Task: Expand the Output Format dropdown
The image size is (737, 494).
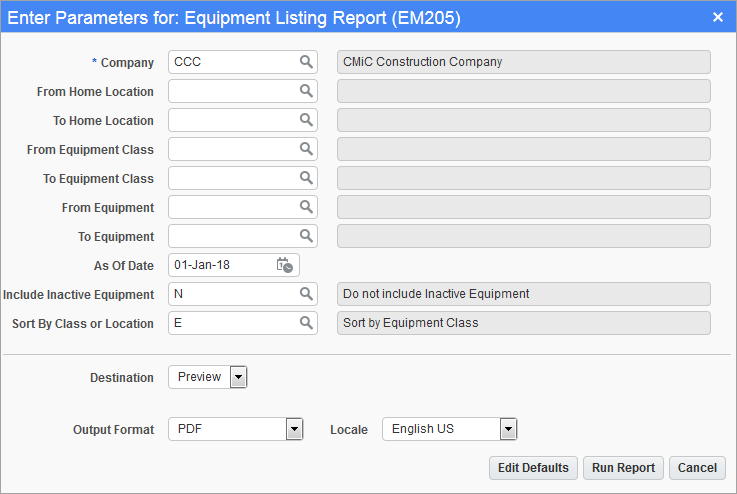Action: (294, 429)
